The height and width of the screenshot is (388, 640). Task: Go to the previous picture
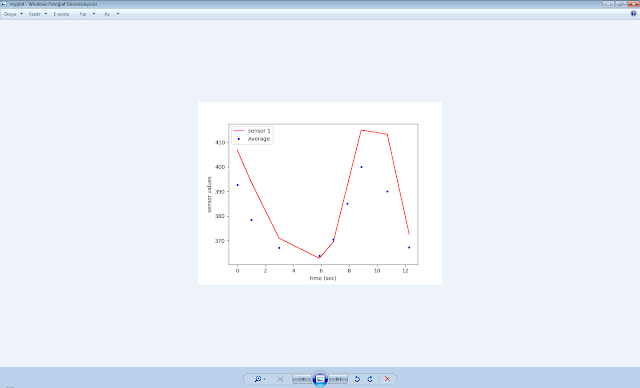click(302, 379)
